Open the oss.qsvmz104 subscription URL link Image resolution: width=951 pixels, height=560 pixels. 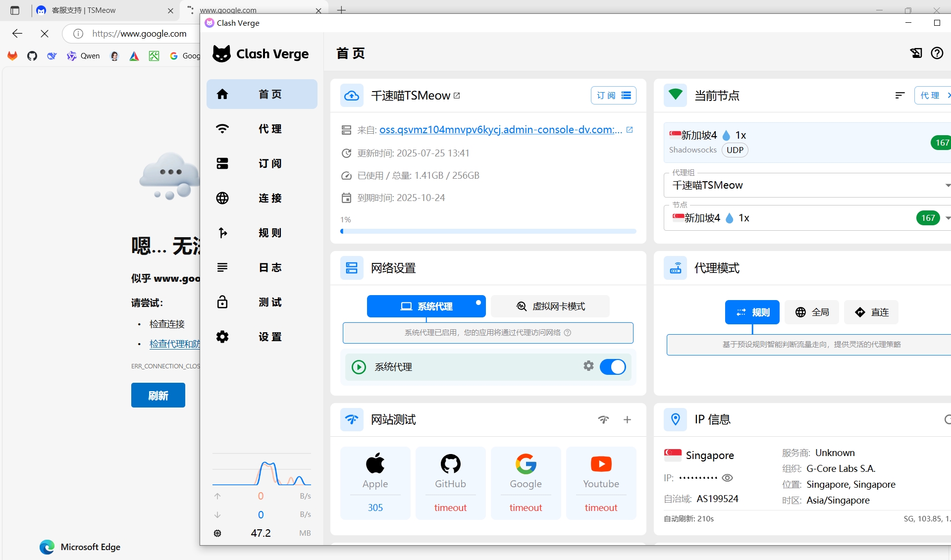tap(500, 130)
